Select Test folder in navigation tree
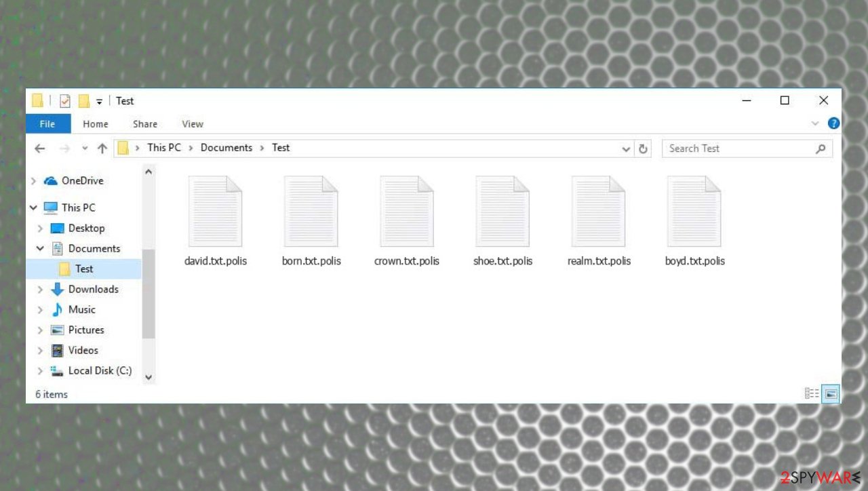868x491 pixels. click(x=84, y=269)
